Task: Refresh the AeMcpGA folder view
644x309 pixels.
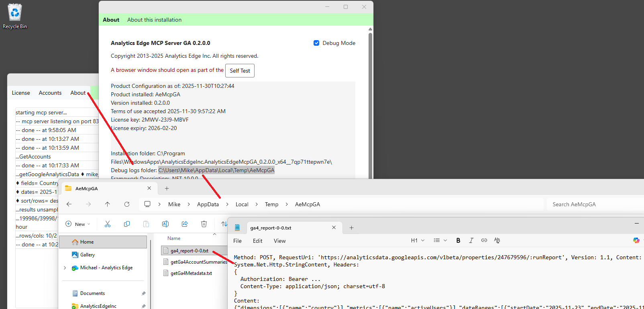Action: pyautogui.click(x=127, y=204)
